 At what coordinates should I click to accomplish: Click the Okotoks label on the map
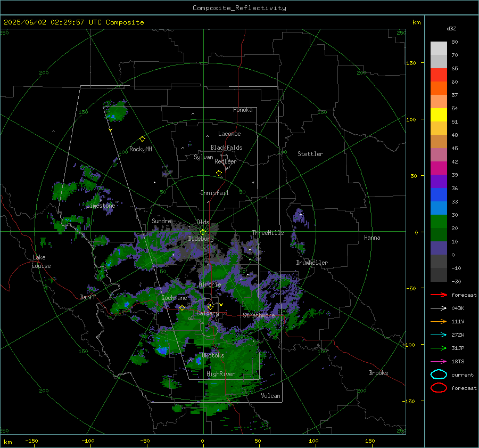[213, 355]
